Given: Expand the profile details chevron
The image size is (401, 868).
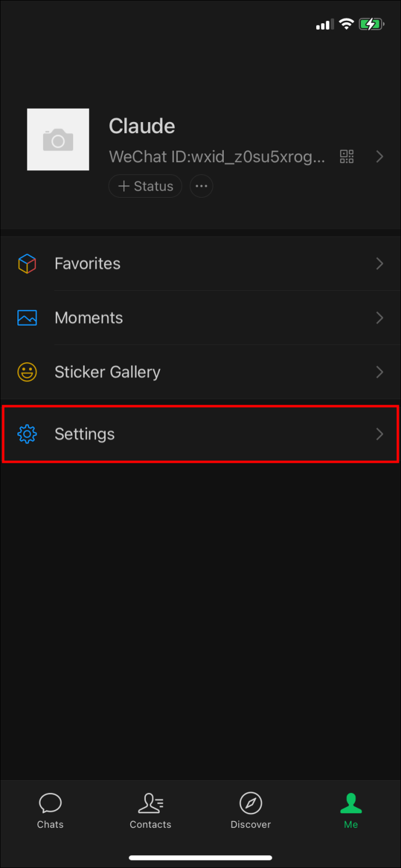Looking at the screenshot, I should coord(379,156).
